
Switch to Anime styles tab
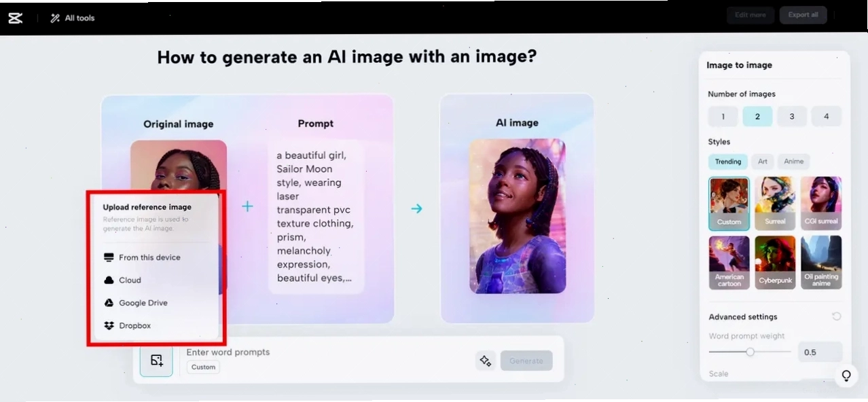(x=794, y=162)
